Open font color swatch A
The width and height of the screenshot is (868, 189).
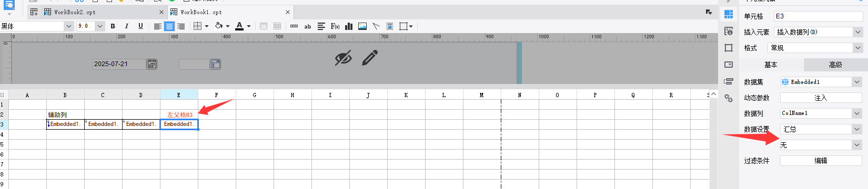239,26
